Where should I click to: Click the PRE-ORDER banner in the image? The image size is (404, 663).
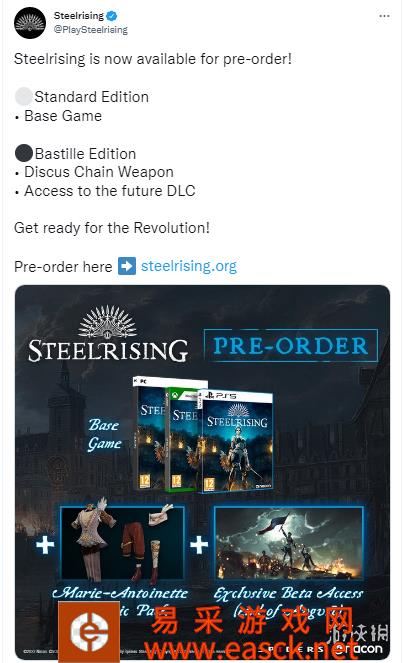(x=291, y=345)
